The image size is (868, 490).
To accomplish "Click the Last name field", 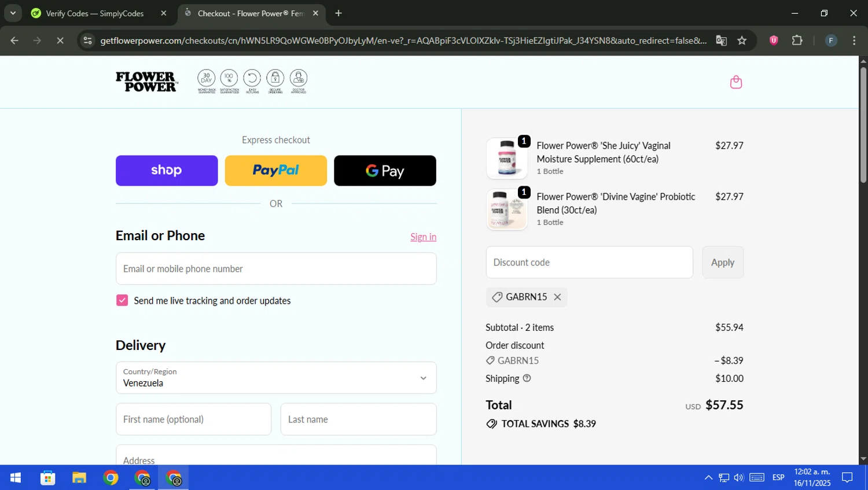I will (359, 419).
